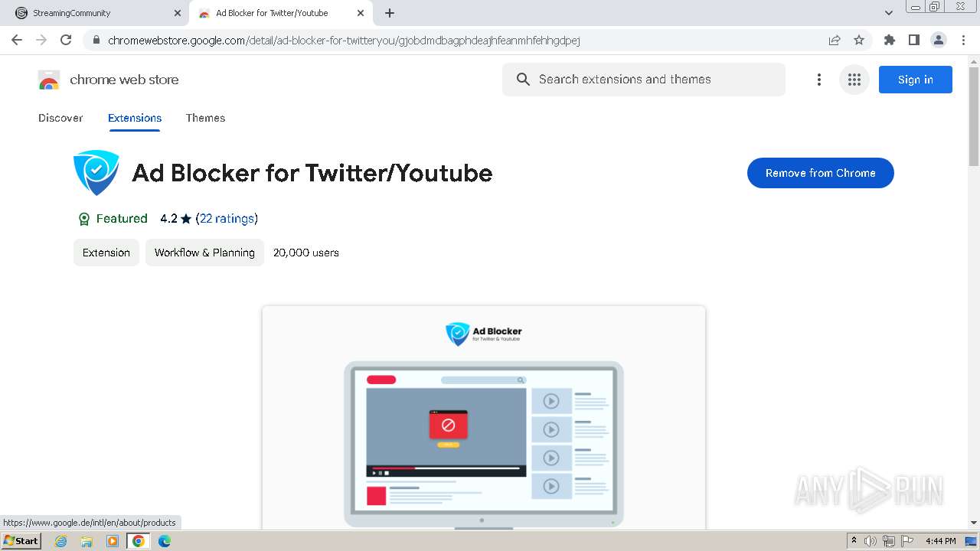Click the 20,000 users text

coord(306,253)
